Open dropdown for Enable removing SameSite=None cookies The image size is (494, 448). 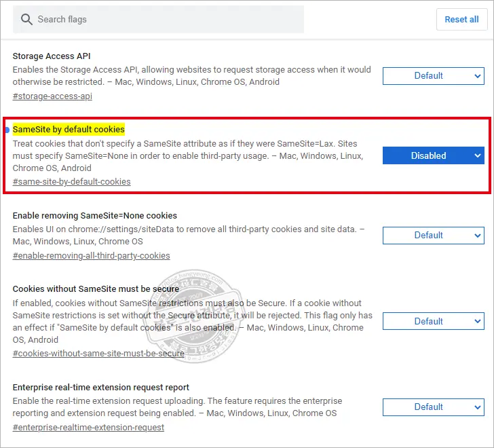(x=433, y=236)
